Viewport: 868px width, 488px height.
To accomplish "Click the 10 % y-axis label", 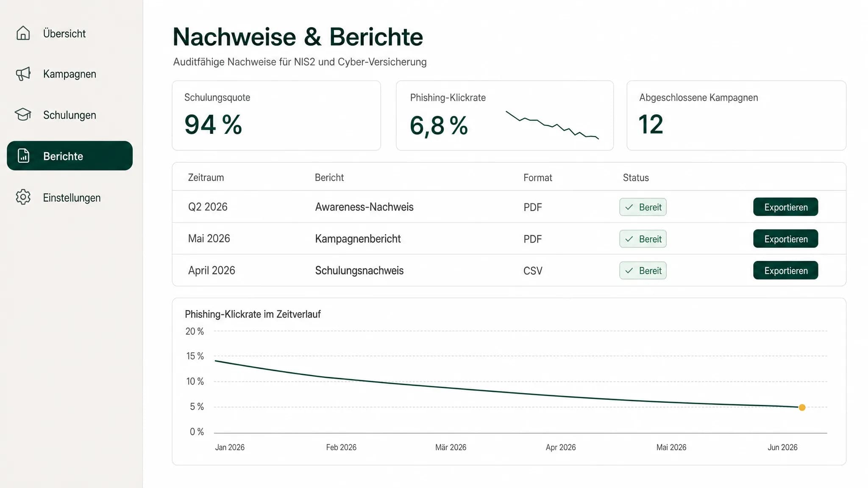I will click(x=195, y=381).
